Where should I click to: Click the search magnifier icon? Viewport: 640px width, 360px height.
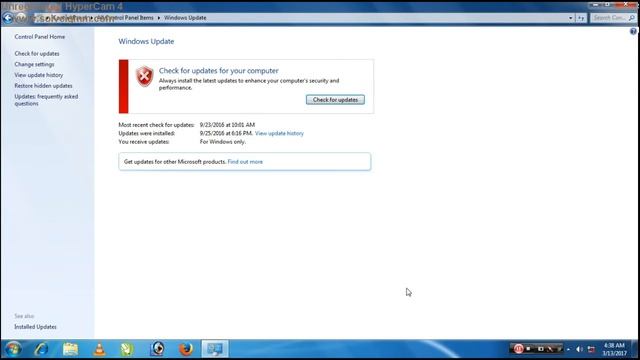(x=632, y=18)
